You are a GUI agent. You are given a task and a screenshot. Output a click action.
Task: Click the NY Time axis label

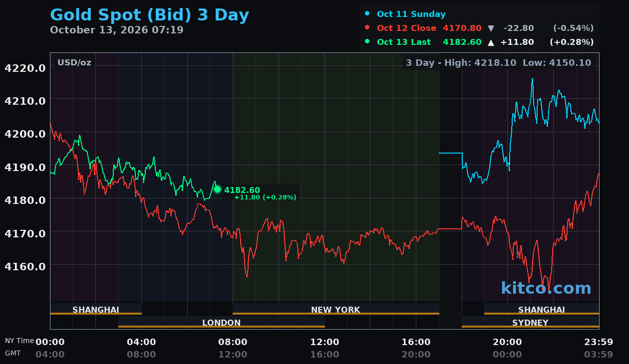coord(19,341)
